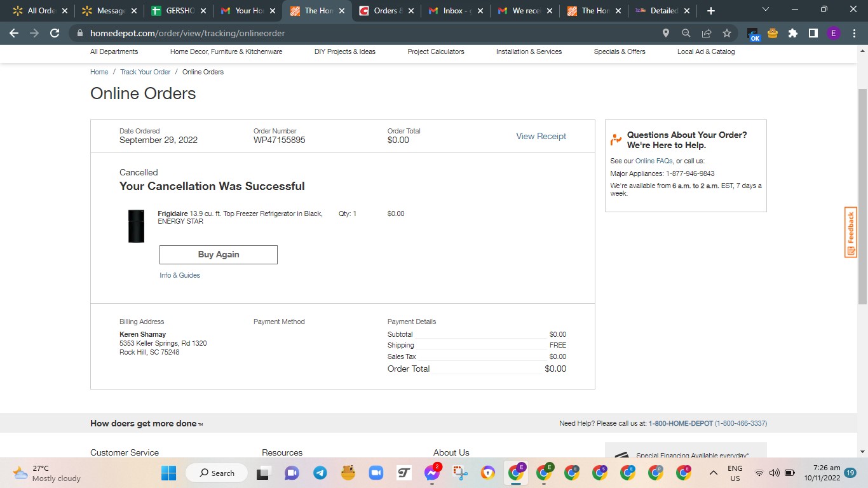868x488 pixels.
Task: Open Installation & Services menu
Action: (x=529, y=51)
